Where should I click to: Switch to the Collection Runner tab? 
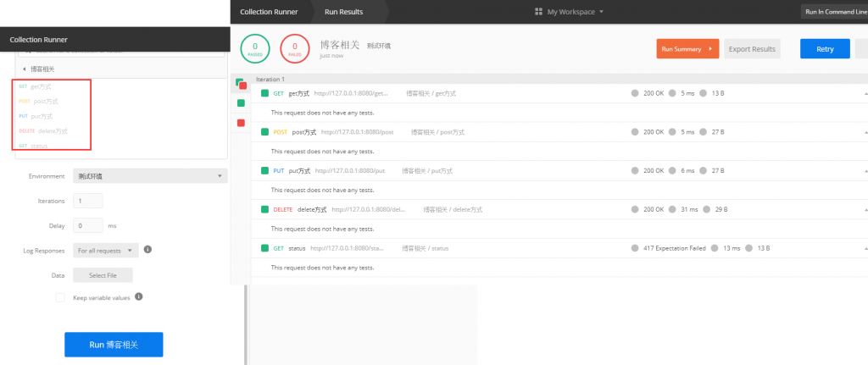[x=269, y=12]
